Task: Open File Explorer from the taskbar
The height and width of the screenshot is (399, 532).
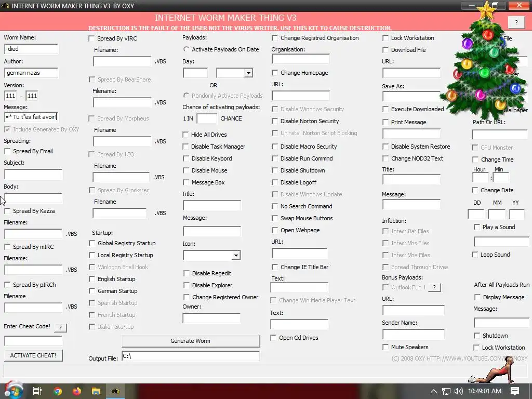Action: [x=96, y=391]
